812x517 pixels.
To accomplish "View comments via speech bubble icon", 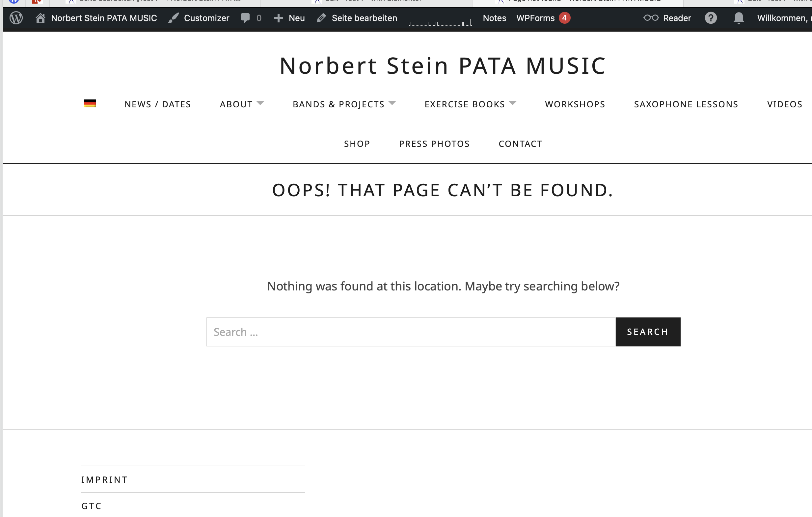I will 245,18.
